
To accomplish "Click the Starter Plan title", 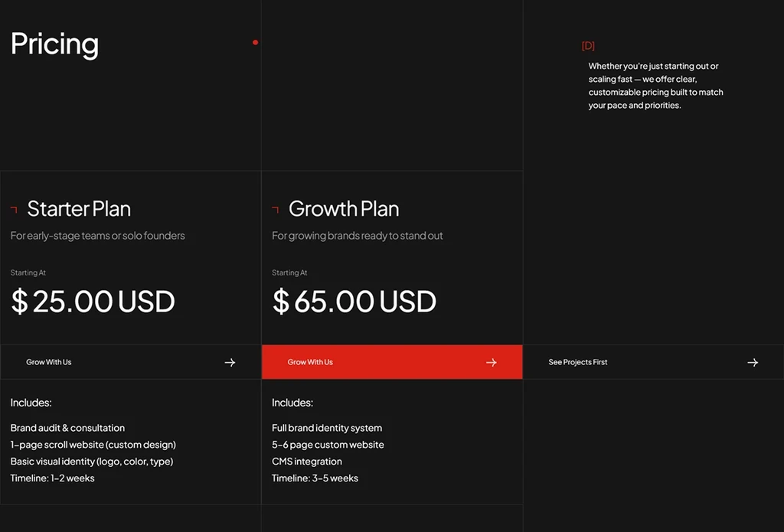I will 79,209.
